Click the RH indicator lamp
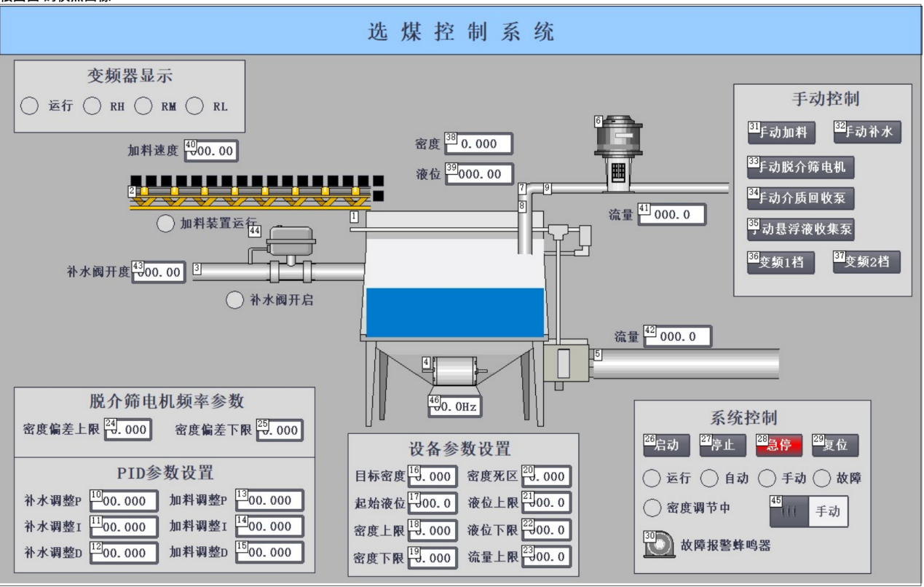 (x=92, y=106)
